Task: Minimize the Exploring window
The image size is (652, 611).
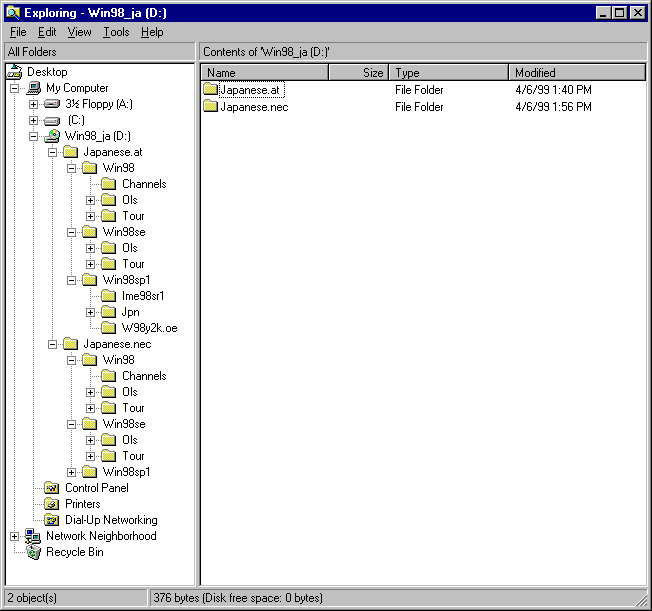Action: point(603,13)
